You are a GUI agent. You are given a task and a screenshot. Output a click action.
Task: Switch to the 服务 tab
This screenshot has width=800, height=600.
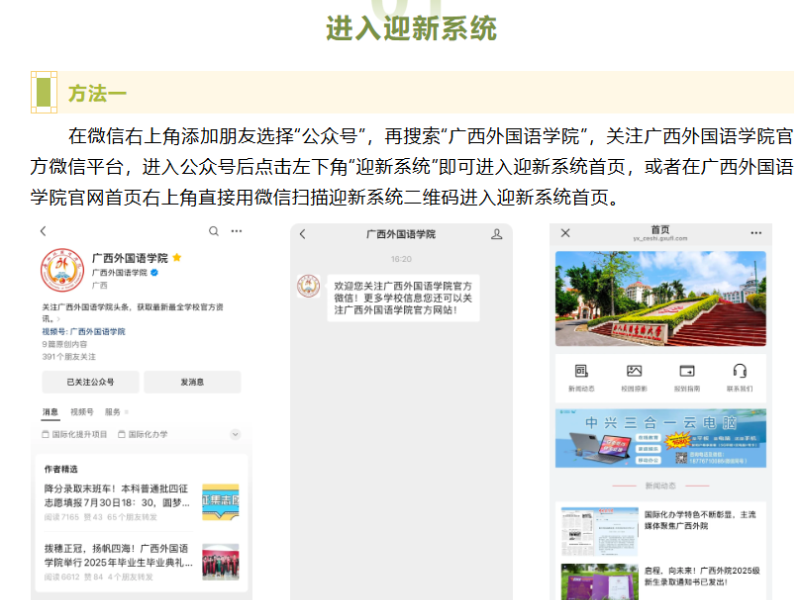(x=113, y=412)
